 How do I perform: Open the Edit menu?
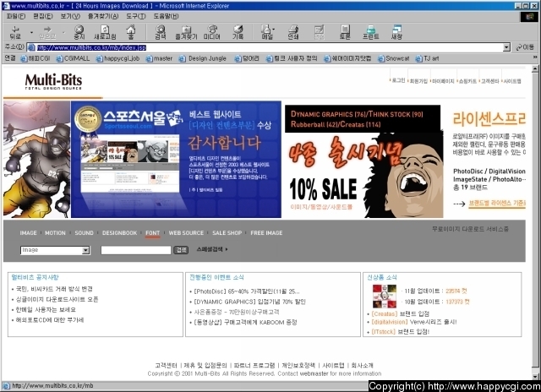click(x=43, y=16)
